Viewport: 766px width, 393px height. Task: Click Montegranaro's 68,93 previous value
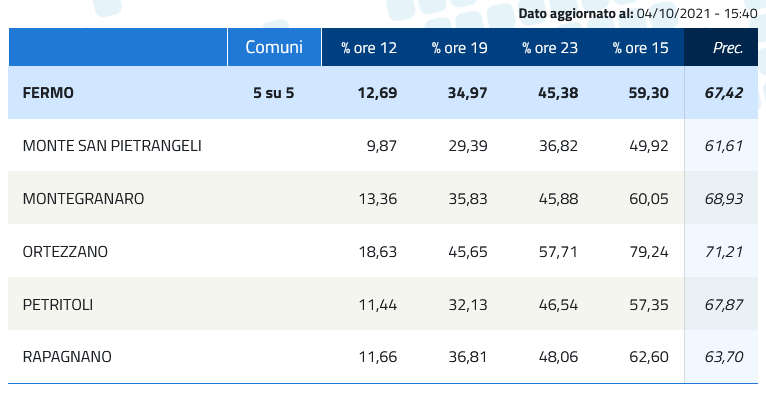tap(724, 199)
